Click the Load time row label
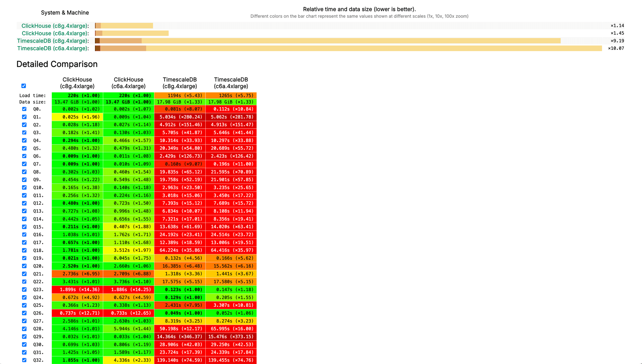The height and width of the screenshot is (364, 642). click(33, 95)
